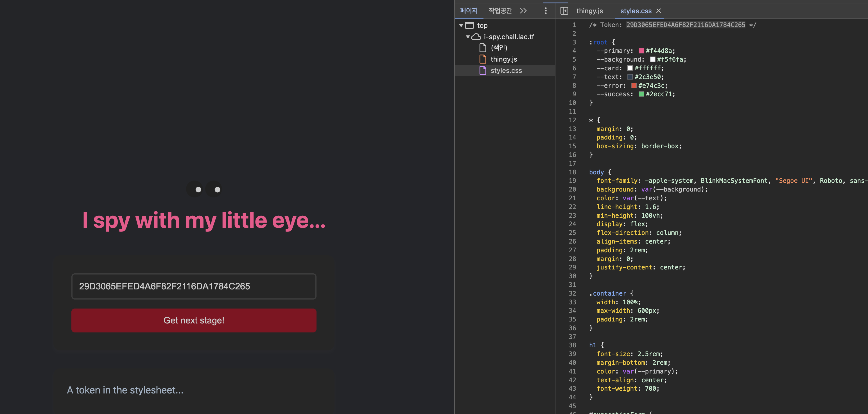868x414 pixels.
Task: Open the --primary #f44d8a color swatch
Action: pos(641,51)
